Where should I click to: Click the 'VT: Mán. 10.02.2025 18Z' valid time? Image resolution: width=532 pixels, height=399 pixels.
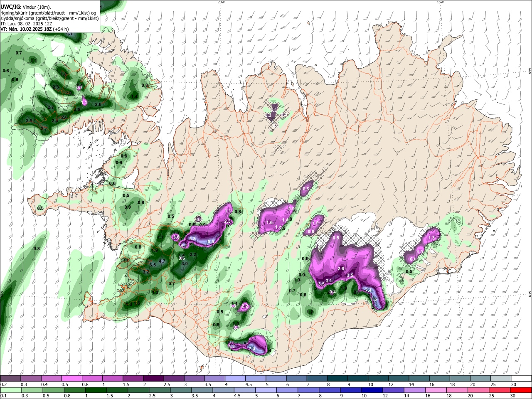[26, 29]
